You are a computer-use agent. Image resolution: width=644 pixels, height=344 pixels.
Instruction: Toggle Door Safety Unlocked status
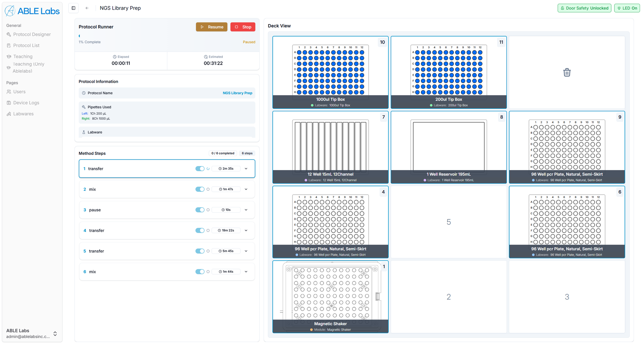(584, 8)
